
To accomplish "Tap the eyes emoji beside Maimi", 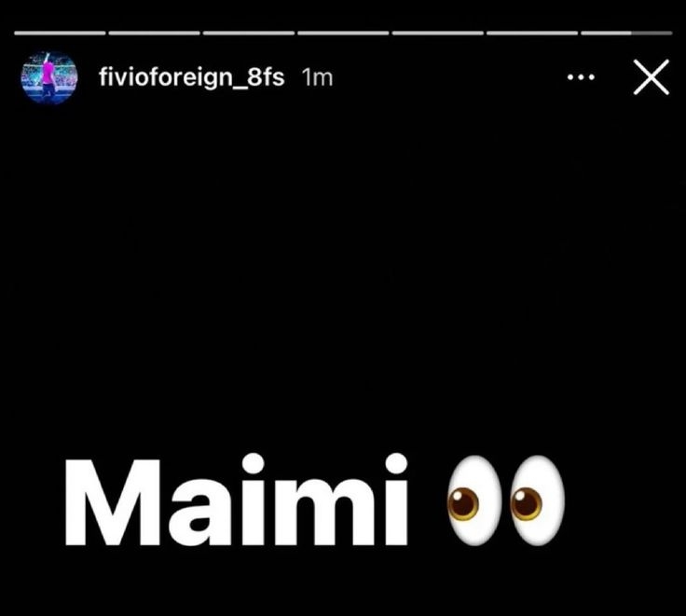I will pyautogui.click(x=506, y=501).
